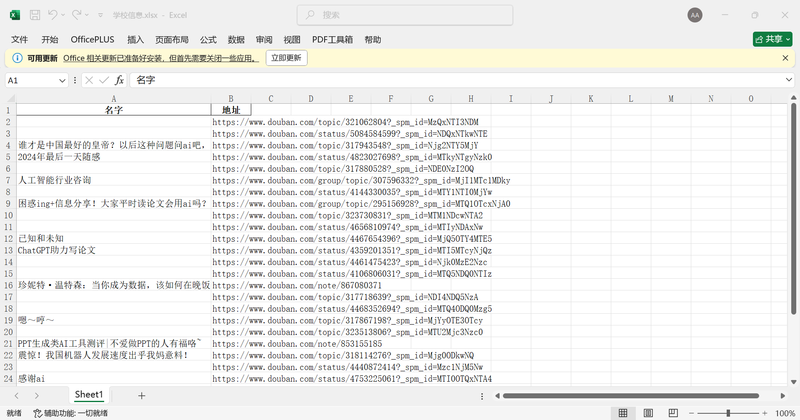
Task: Save the workbook with the floppy icon
Action: (35, 15)
